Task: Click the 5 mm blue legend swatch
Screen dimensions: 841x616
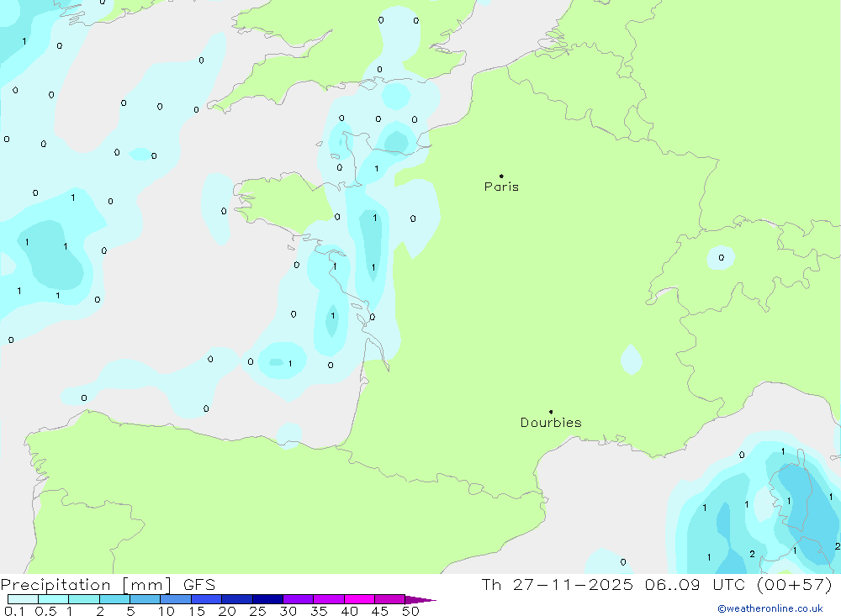Action: (x=145, y=599)
